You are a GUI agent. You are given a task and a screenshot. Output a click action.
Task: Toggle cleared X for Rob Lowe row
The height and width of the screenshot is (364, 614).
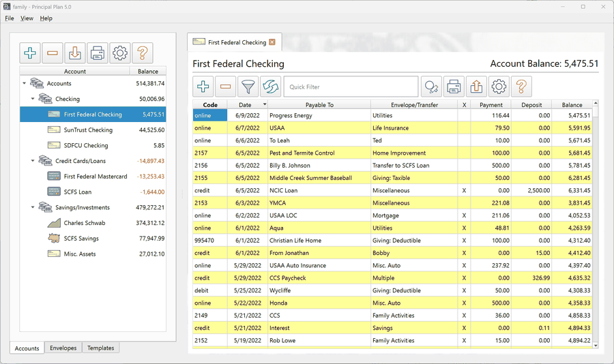coord(464,341)
